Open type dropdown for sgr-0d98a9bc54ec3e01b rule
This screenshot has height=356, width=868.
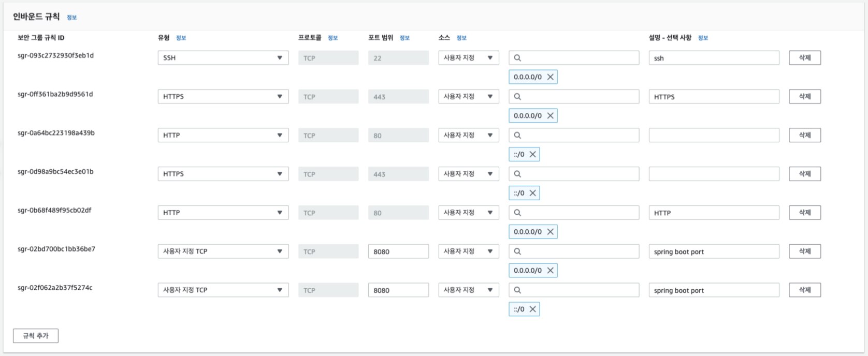223,174
